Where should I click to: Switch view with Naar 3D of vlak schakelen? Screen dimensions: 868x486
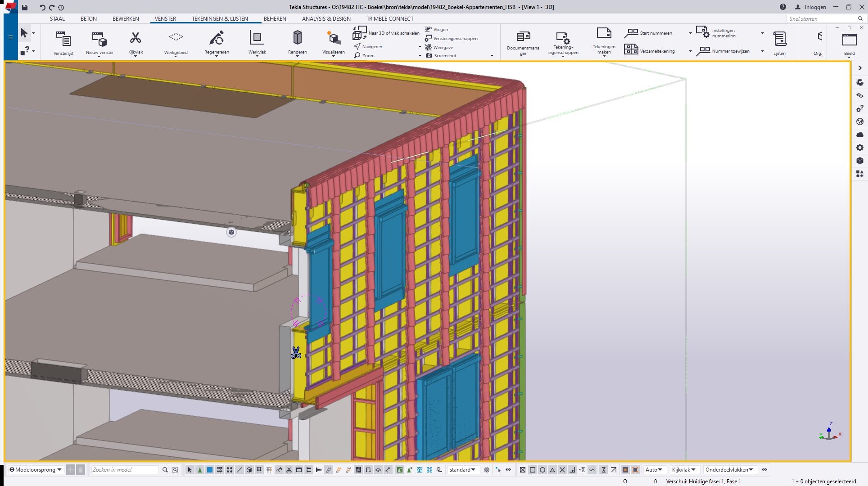click(x=386, y=33)
